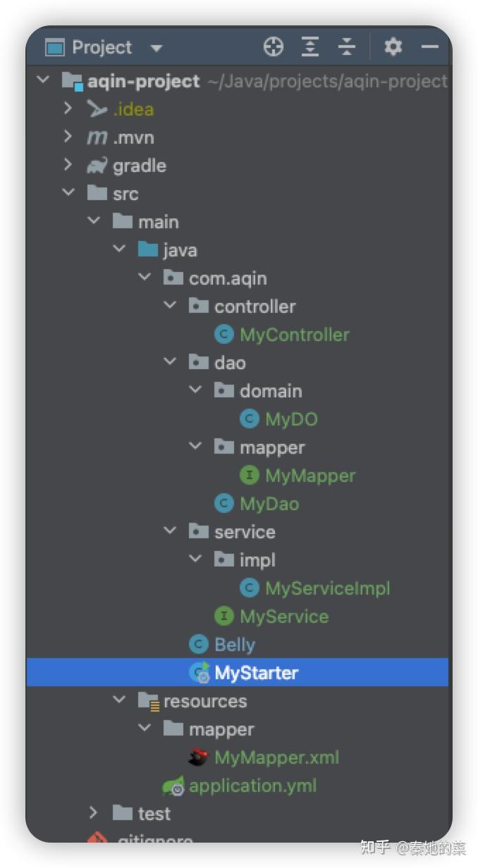
Task: Click the application.yml Spring config icon
Action: 173,786
